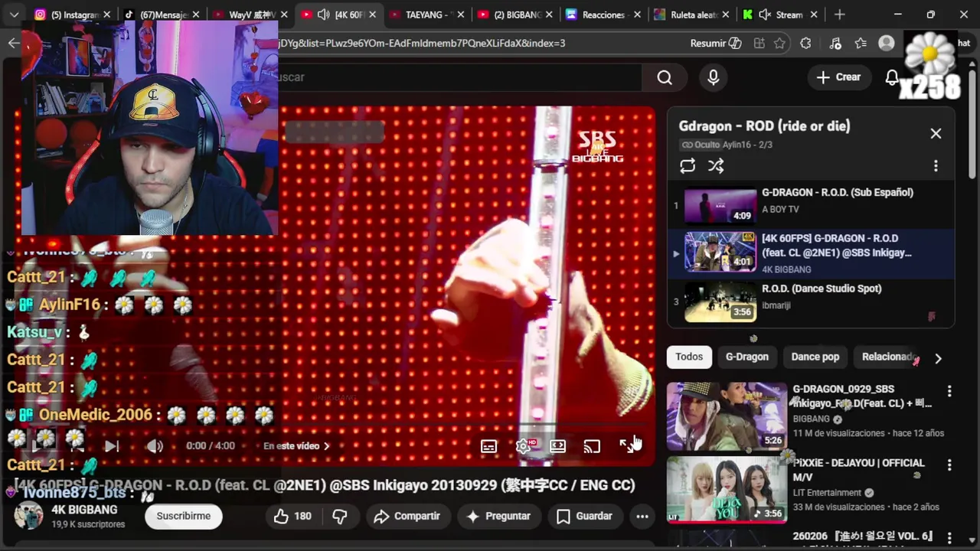980x551 pixels.
Task: Start voice search with the microphone icon
Action: tap(714, 77)
